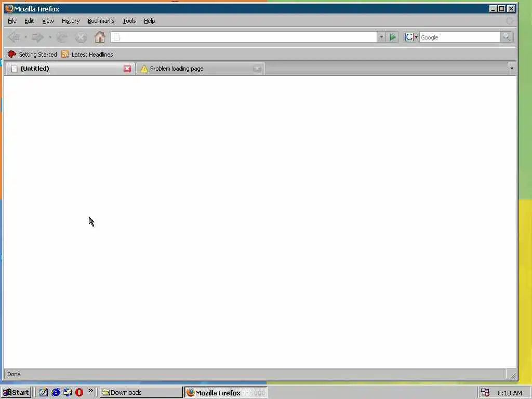Screen dimensions: 532x399
Task: Open the Tools menu
Action: tap(129, 21)
